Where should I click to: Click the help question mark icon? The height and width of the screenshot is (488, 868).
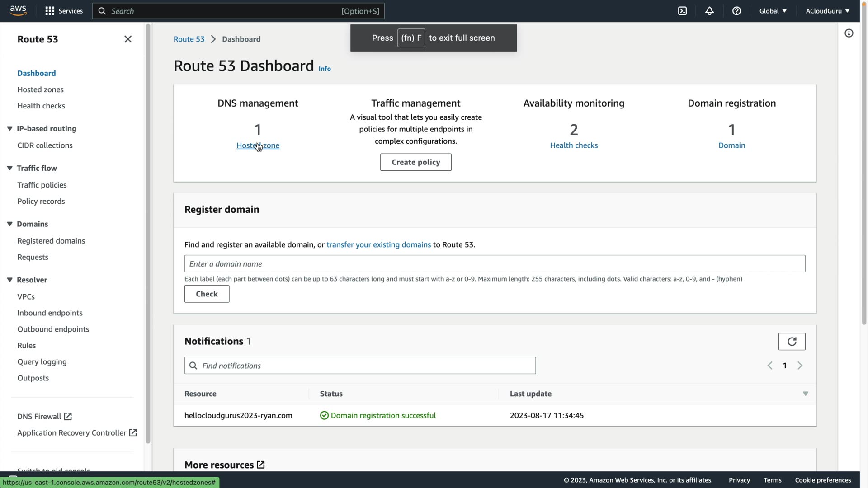[736, 11]
